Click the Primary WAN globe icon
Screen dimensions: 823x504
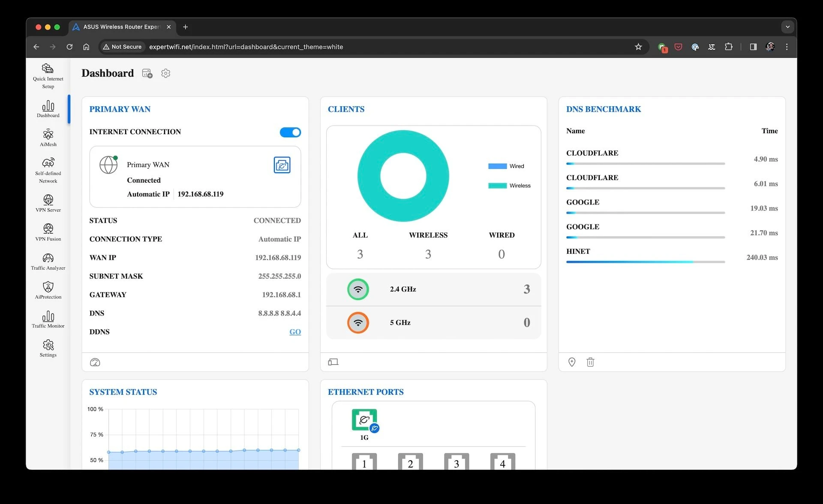click(x=108, y=165)
